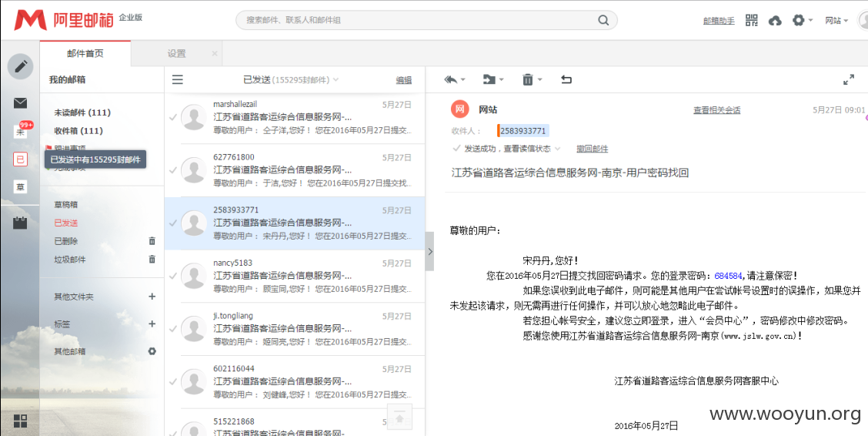868x436 pixels.
Task: Focus the mail search input field
Action: pyautogui.click(x=426, y=21)
